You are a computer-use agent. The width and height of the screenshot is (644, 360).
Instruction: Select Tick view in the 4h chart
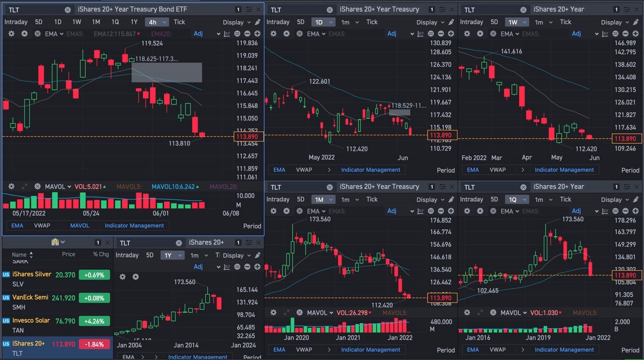click(x=180, y=22)
